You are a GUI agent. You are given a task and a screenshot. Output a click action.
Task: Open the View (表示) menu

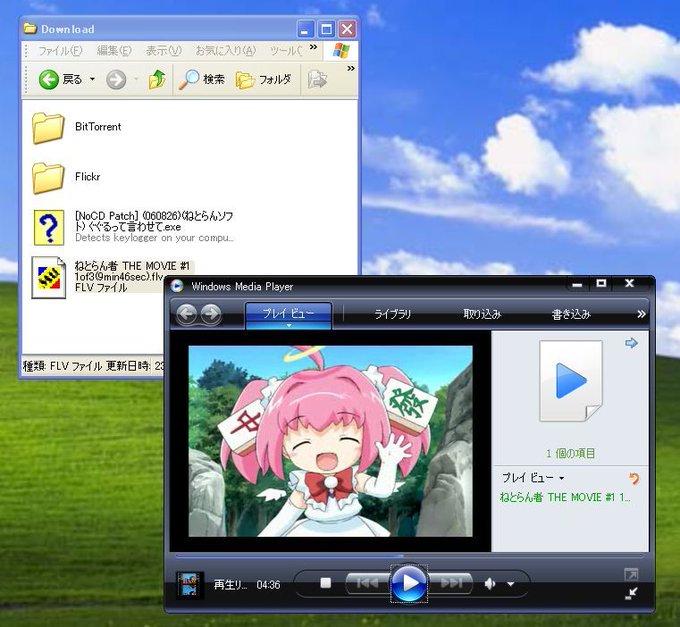coord(163,51)
